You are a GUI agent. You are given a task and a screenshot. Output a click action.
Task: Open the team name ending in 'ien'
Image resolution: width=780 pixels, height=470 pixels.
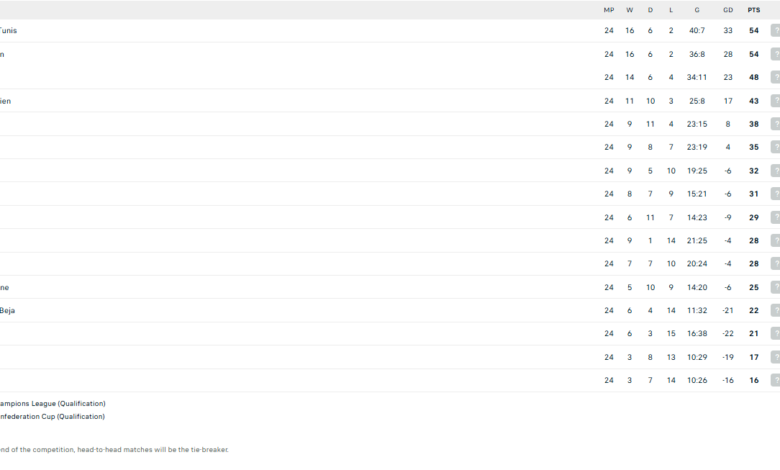6,101
